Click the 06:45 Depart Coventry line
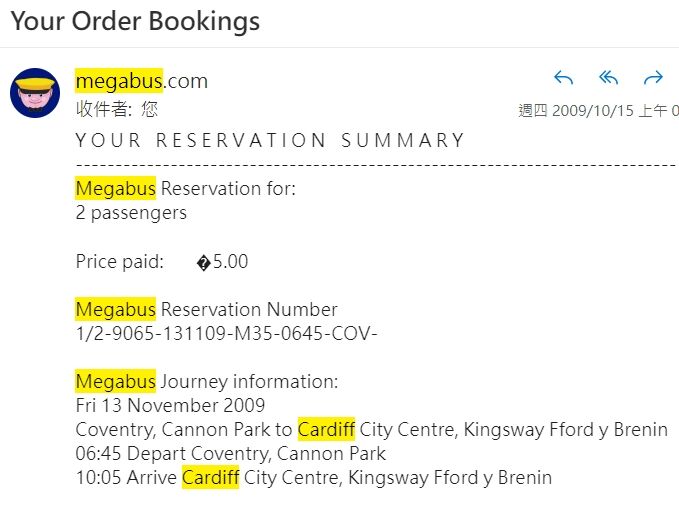The height and width of the screenshot is (529, 679). click(x=230, y=453)
